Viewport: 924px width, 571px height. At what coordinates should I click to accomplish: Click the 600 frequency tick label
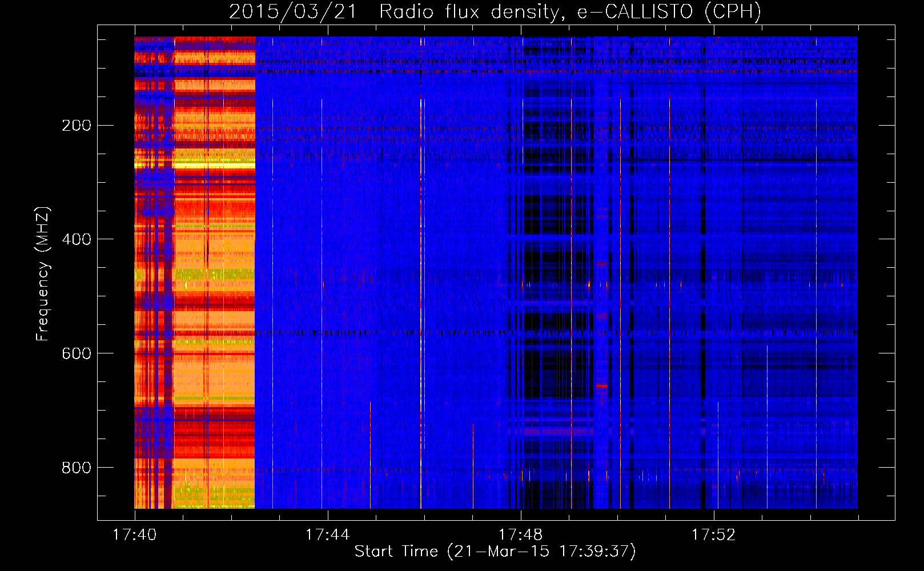point(77,354)
